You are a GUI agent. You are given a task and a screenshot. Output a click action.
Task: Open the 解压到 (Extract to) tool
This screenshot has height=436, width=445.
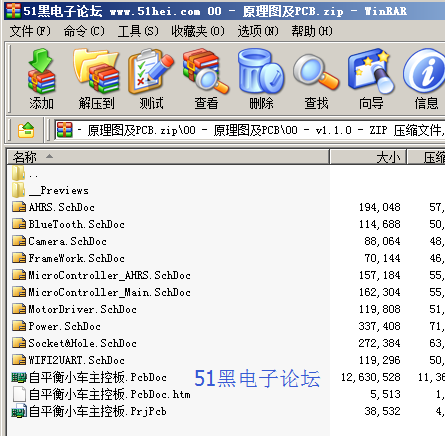pyautogui.click(x=96, y=79)
